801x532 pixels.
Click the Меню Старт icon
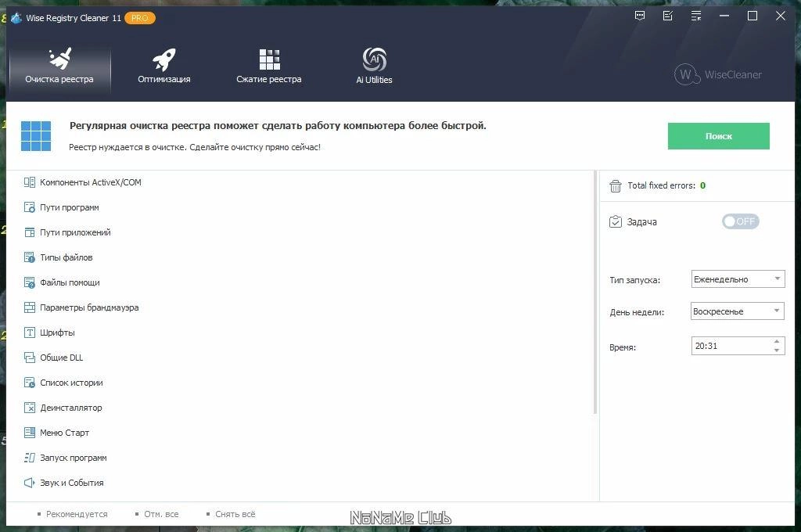(30, 433)
